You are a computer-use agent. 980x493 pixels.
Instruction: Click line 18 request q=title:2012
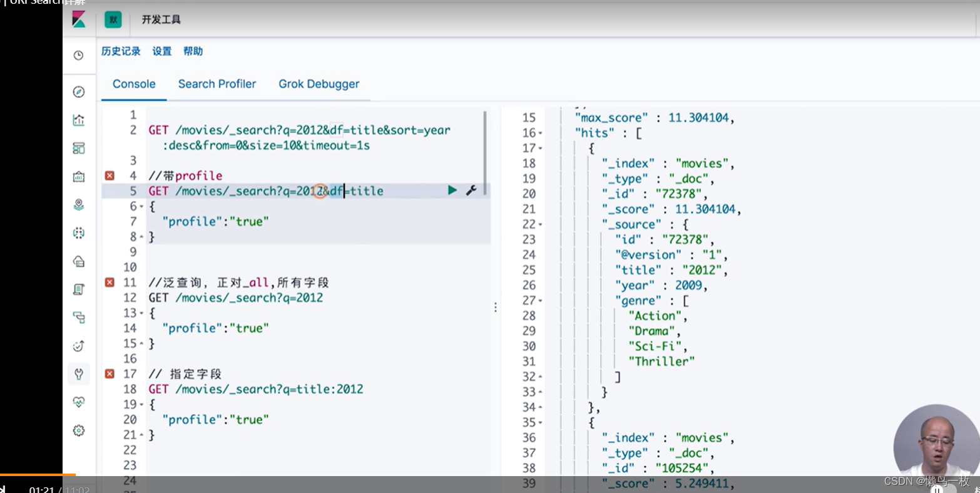pyautogui.click(x=256, y=389)
